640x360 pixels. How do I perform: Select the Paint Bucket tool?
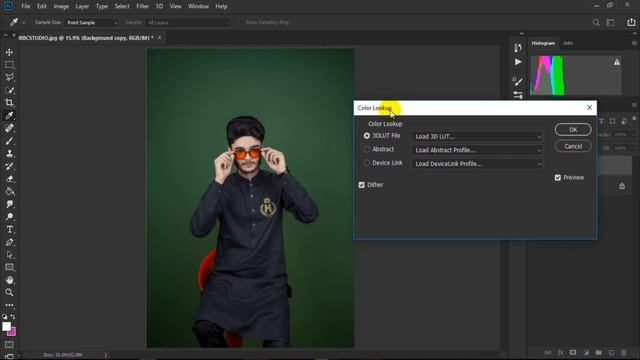tap(9, 191)
